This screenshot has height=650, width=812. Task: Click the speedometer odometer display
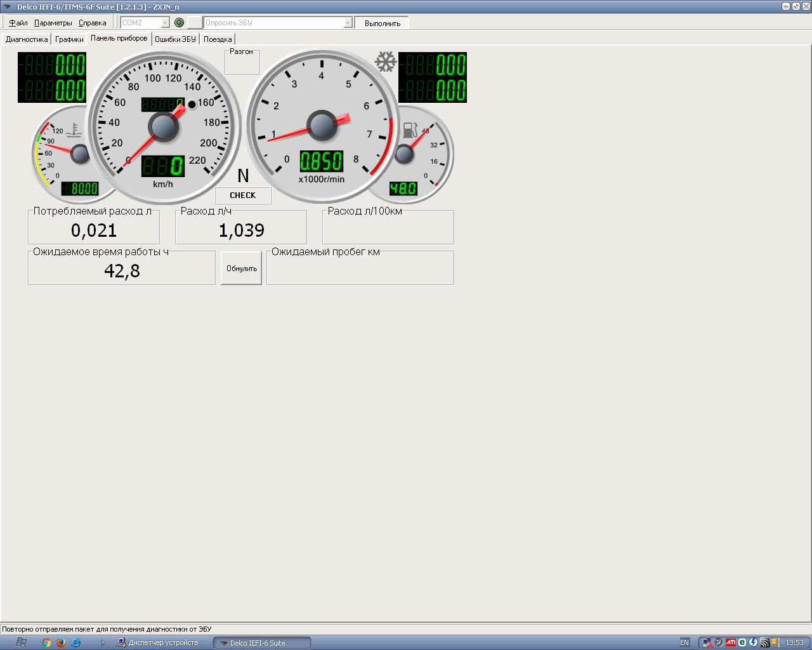[x=163, y=104]
